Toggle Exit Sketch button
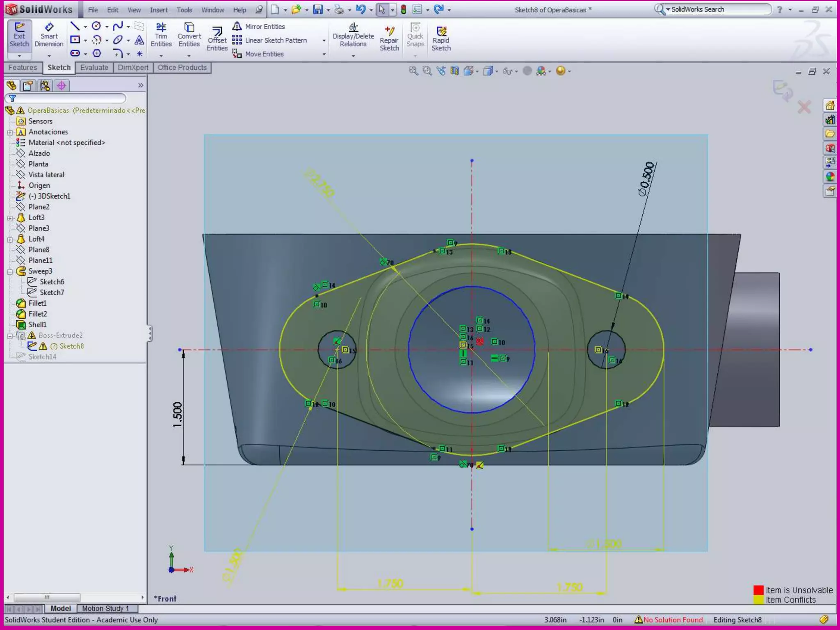 point(19,35)
